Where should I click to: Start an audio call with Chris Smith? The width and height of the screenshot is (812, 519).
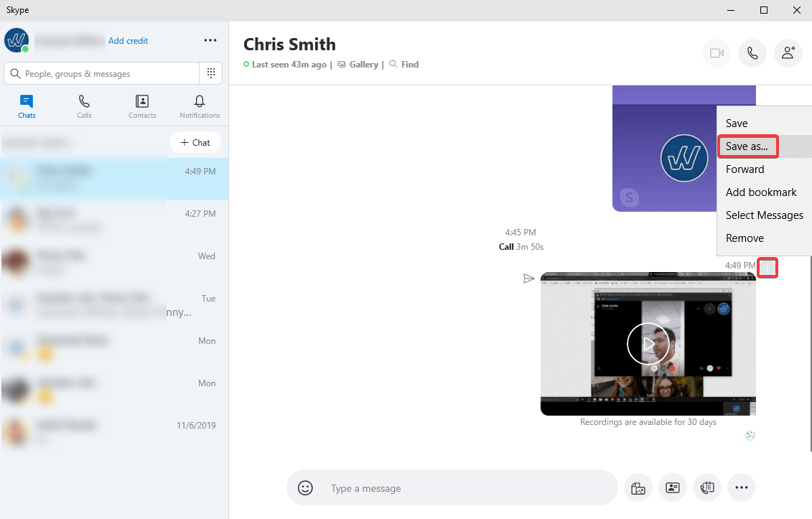(x=752, y=53)
